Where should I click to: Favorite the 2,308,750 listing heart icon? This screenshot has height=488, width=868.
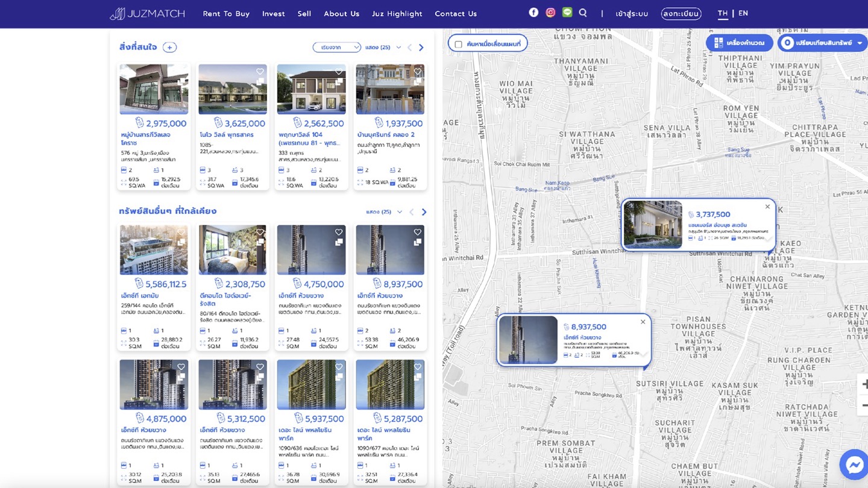click(260, 232)
